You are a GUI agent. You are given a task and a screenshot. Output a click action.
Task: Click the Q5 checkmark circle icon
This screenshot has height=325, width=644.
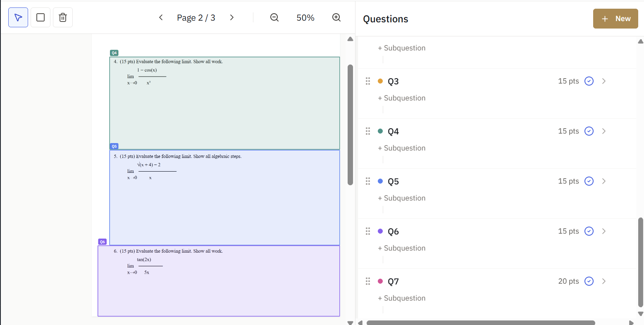pos(589,181)
